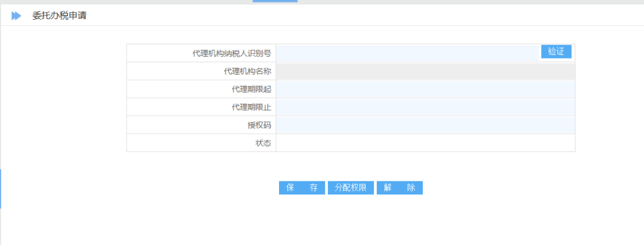Click the 状态 value cell
Viewport: 644px width, 245px height.
click(425, 143)
